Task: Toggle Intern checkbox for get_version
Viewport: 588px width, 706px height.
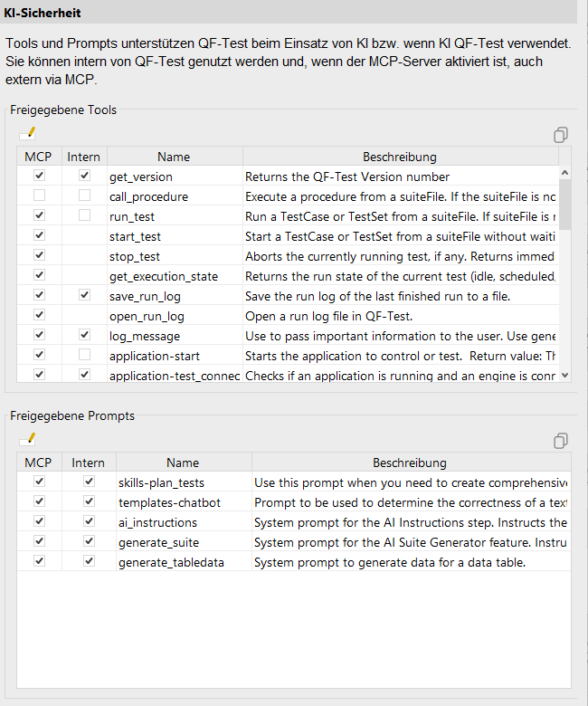Action: pos(84,176)
